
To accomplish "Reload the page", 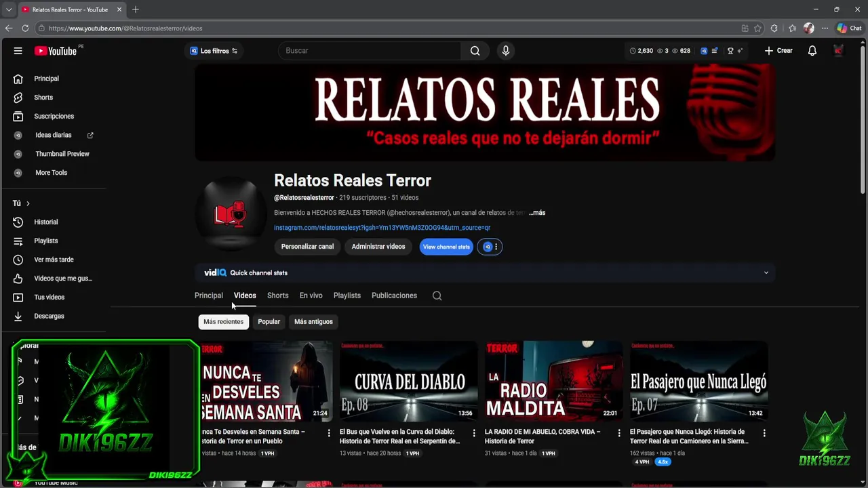I will point(25,28).
